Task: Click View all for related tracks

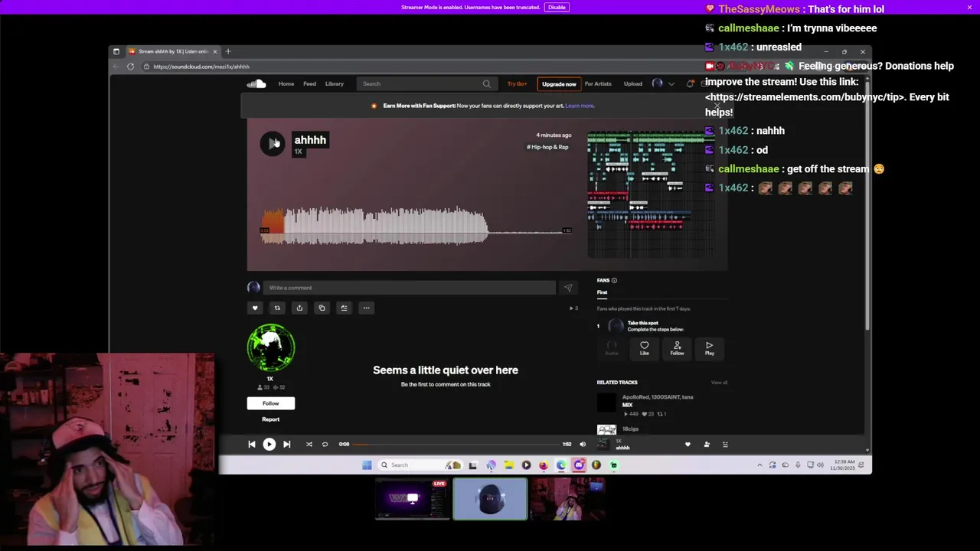Action: click(x=719, y=383)
